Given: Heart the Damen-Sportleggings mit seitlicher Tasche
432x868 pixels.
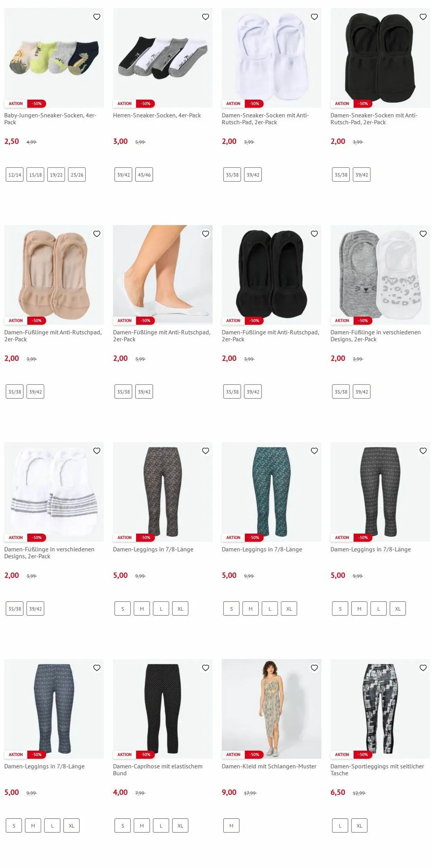Looking at the screenshot, I should click(x=423, y=668).
